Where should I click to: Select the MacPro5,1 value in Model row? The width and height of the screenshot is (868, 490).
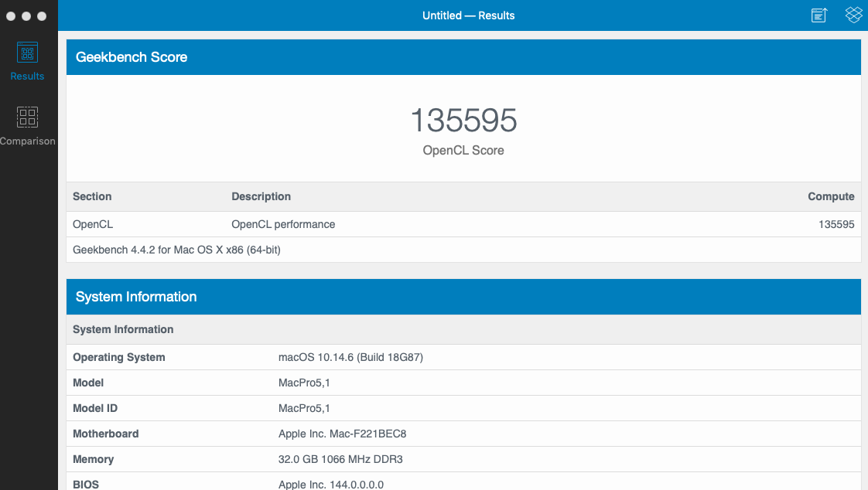[x=304, y=383]
